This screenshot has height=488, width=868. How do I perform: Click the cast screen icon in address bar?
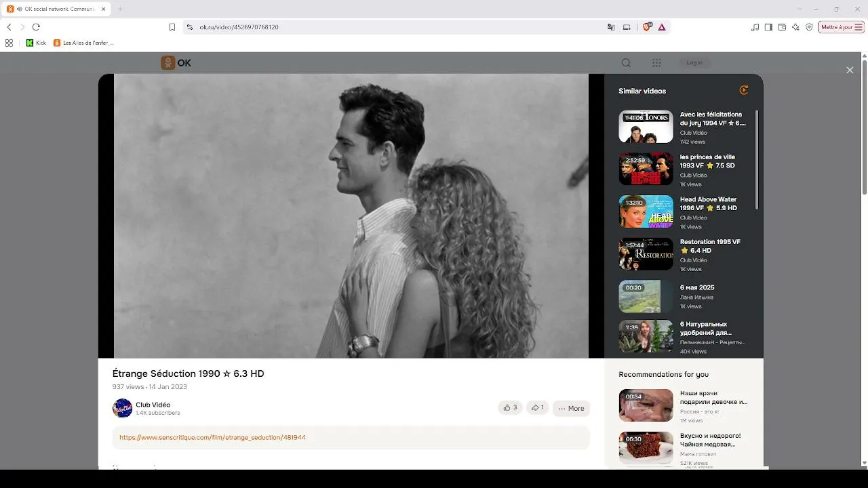(627, 27)
